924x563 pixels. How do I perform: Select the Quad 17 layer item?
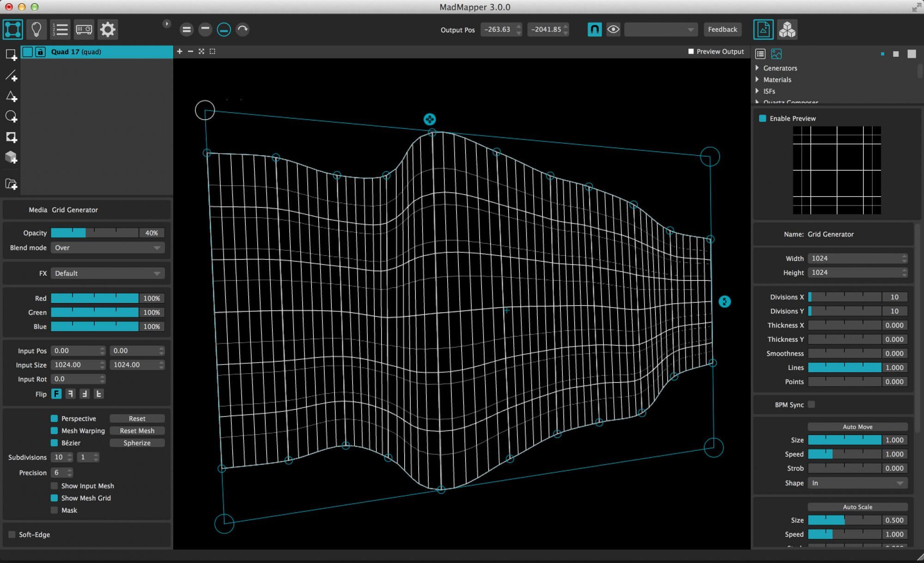(97, 52)
